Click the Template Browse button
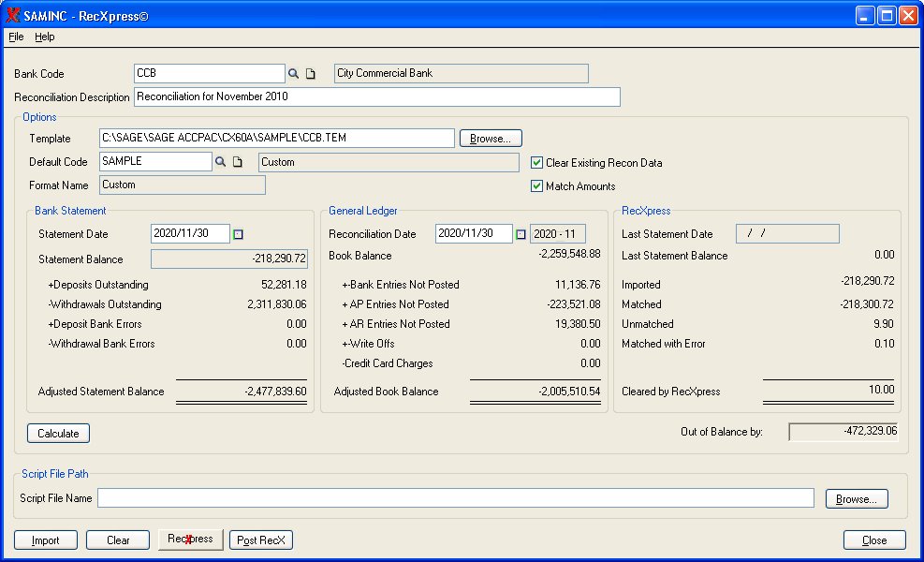 pos(491,139)
